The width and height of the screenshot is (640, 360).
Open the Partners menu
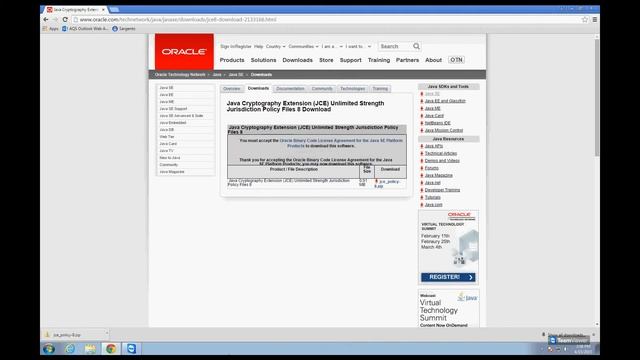pos(407,60)
